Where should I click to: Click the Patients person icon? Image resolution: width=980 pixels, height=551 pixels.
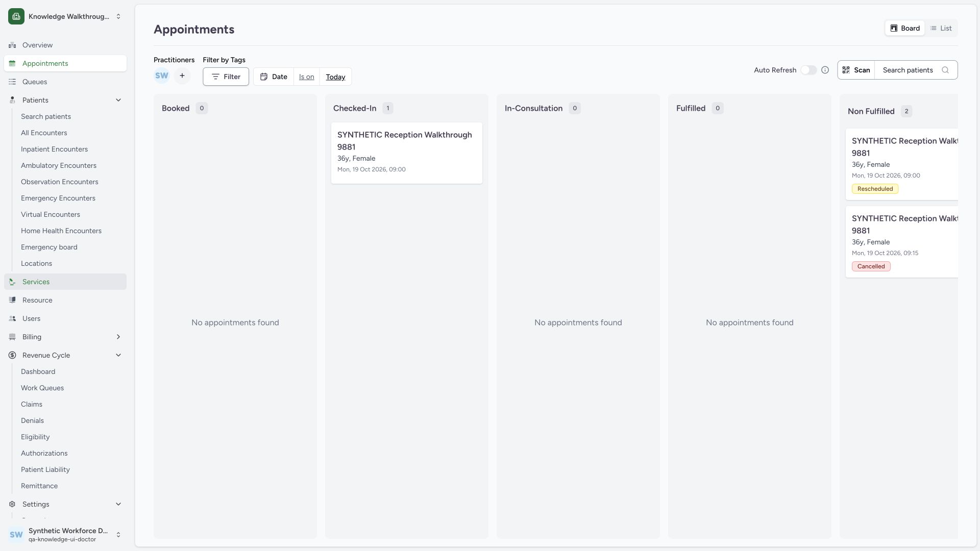point(12,100)
